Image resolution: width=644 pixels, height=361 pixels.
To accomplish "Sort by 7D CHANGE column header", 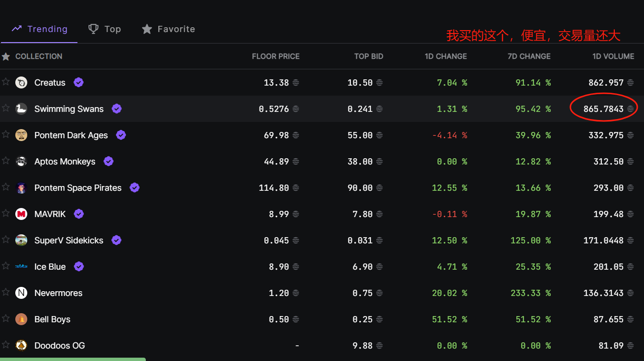I will point(529,56).
